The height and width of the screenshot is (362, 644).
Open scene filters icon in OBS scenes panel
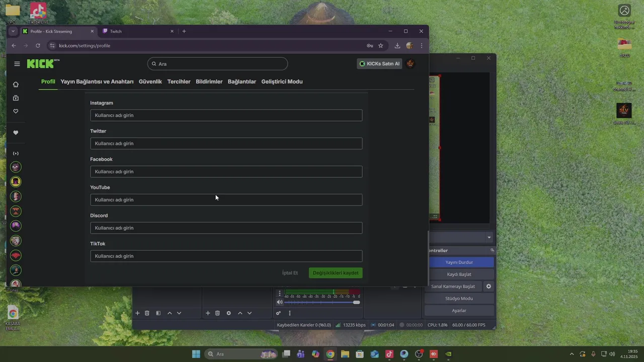158,313
